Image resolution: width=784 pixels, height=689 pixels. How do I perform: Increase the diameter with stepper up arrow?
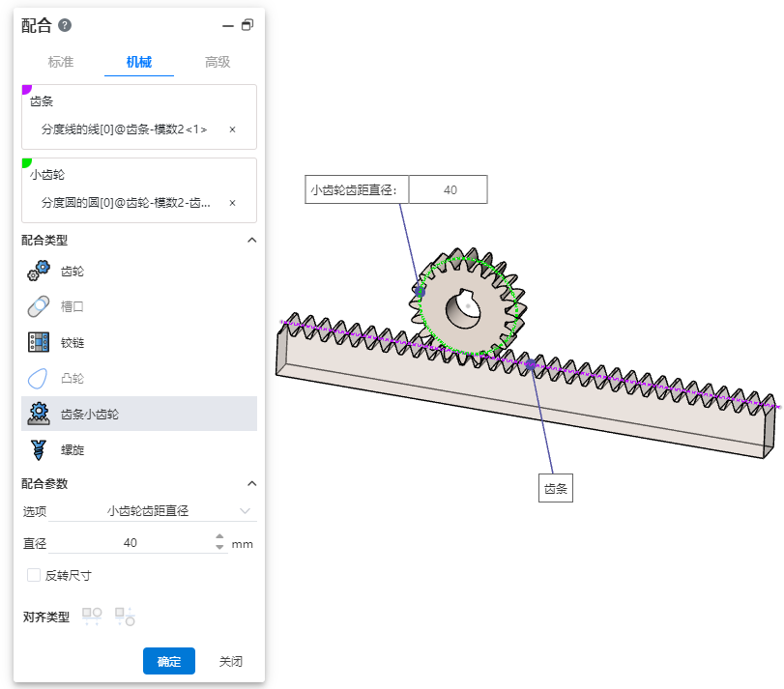coord(219,537)
